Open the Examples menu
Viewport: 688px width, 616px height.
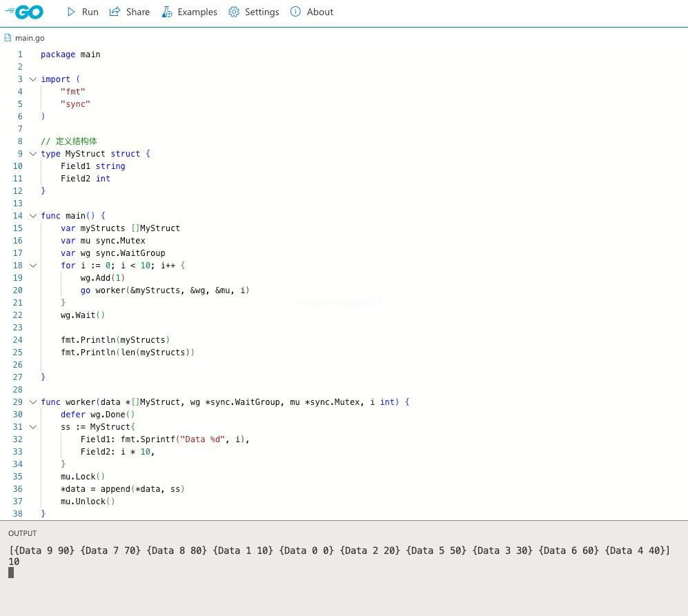(x=197, y=12)
